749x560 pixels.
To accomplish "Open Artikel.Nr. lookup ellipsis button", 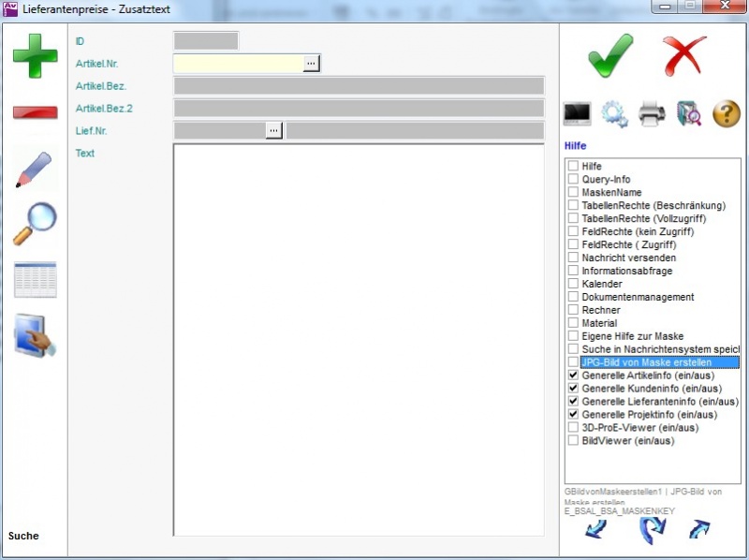I will [311, 63].
